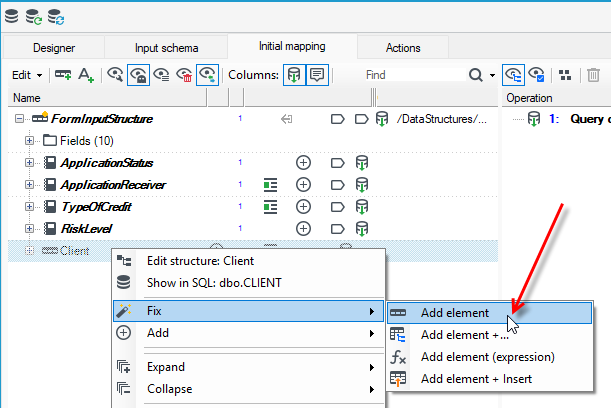Screen dimensions: 611x408
Task: Select the TypeOfCredit row name
Action: [x=96, y=207]
